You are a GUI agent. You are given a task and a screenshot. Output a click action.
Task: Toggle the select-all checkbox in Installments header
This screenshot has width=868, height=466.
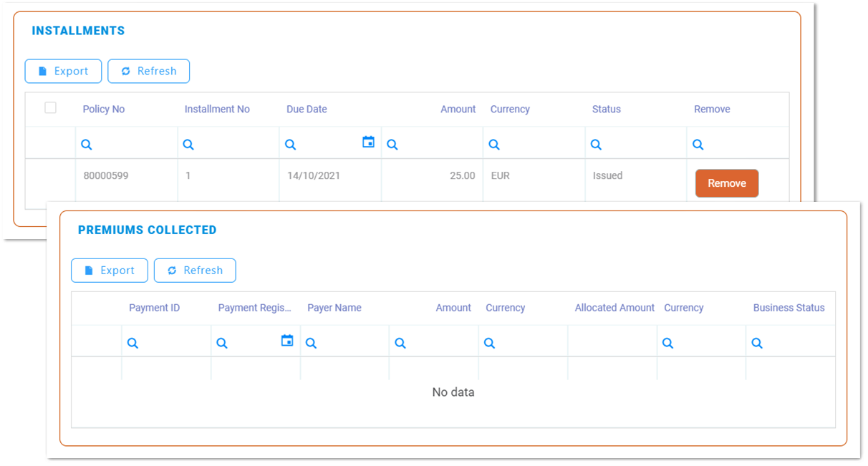pos(50,108)
